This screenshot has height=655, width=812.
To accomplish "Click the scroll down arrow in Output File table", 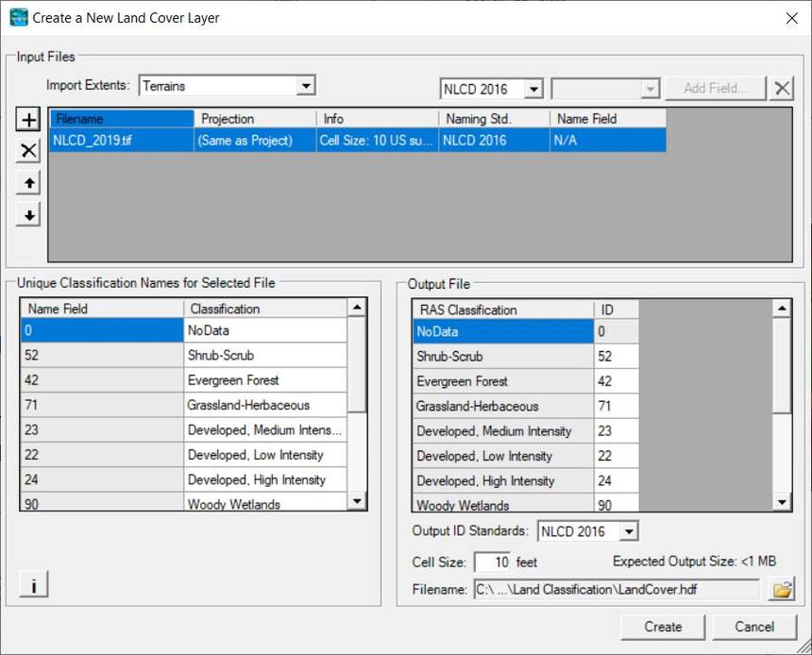I will coord(782,502).
